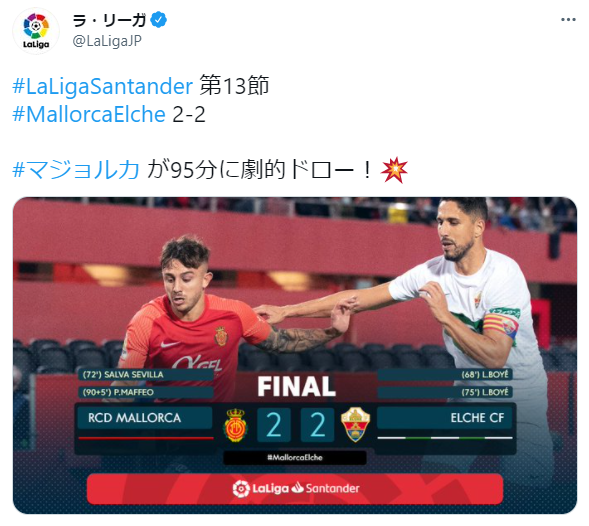
Task: Open the match result image
Action: click(x=295, y=355)
